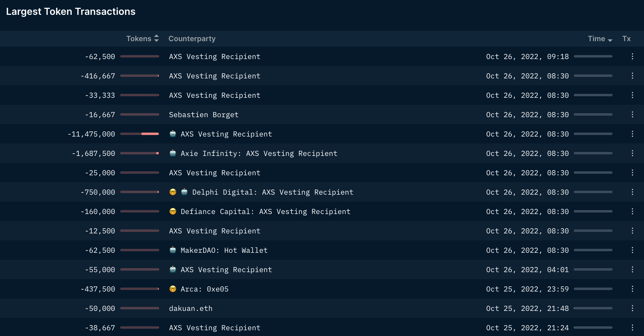The image size is (644, 336).
Task: Click robot icon next to MakerDAO Hot Wallet
Action: click(x=173, y=250)
